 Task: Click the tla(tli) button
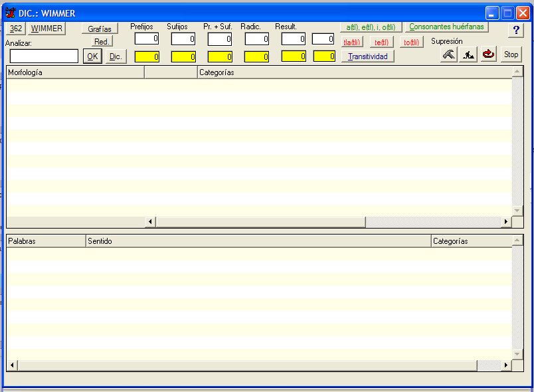[x=352, y=43]
